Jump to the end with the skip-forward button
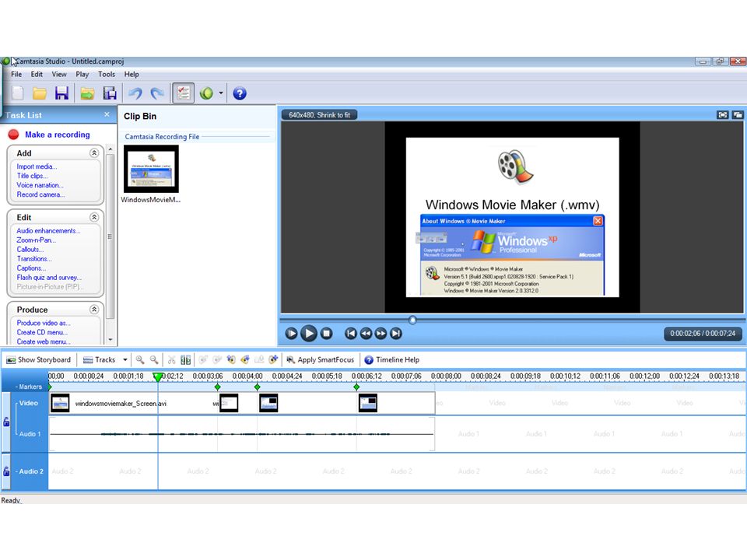 [396, 334]
